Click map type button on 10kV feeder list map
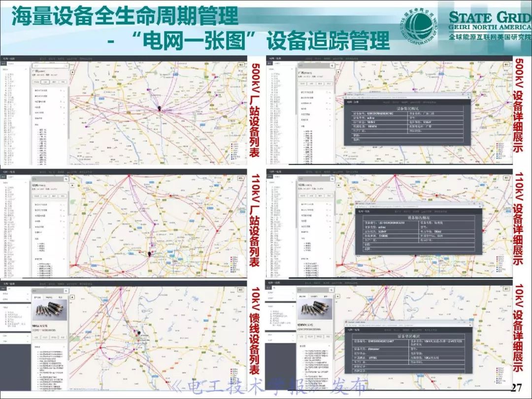 241,290
